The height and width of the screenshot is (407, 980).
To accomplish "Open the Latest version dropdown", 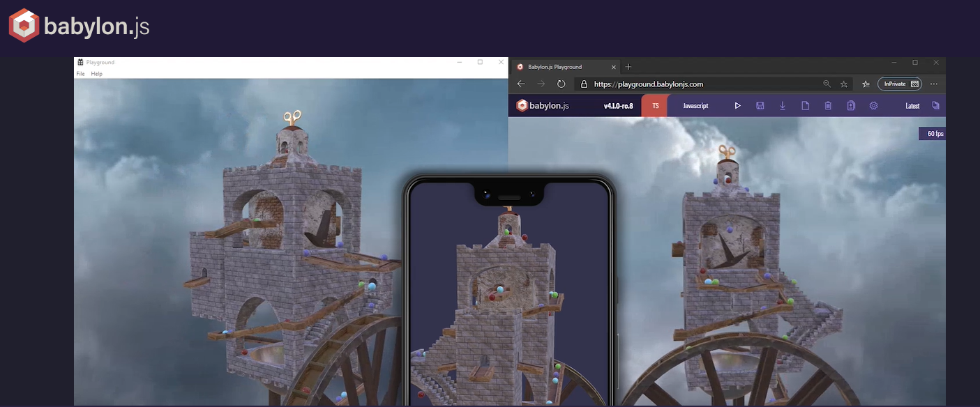I will pos(912,106).
